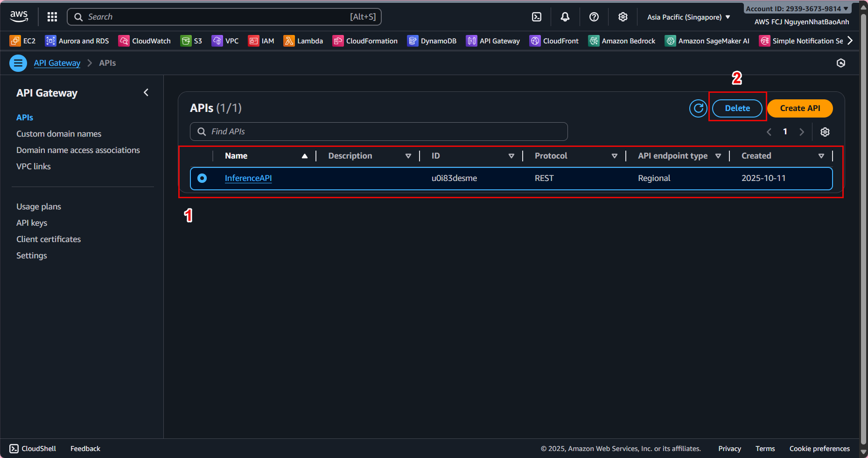
Task: Refresh the APIs list
Action: [698, 109]
